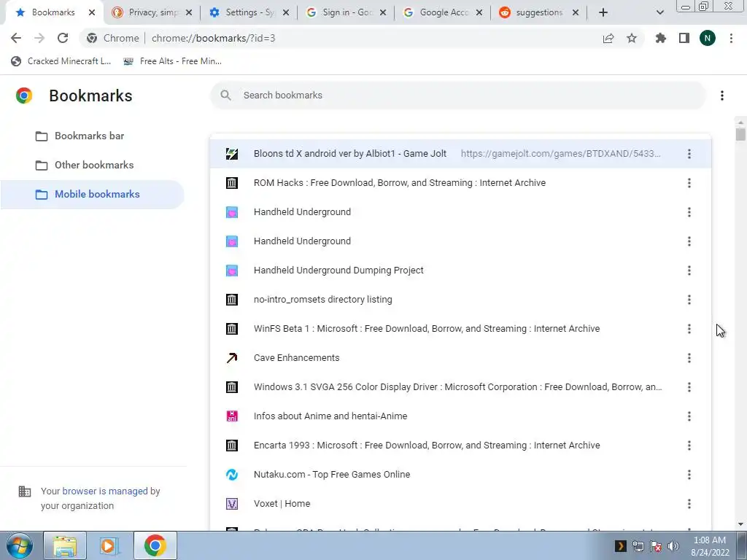Click the Nutaku favicon icon

coord(232,474)
